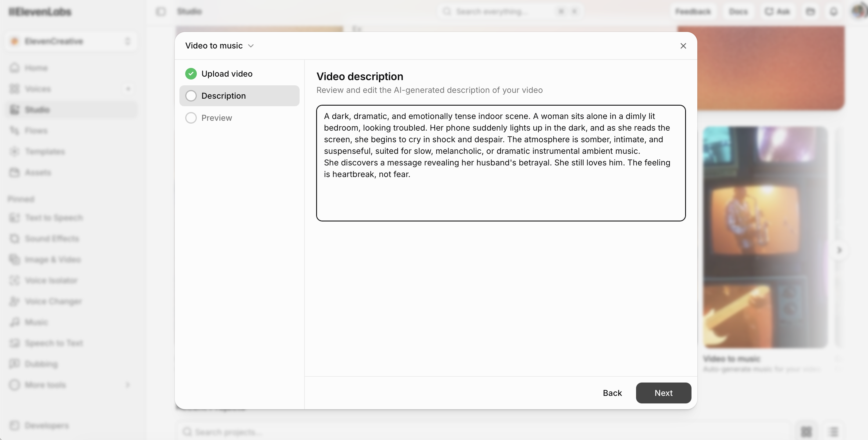The image size is (868, 440).
Task: Click the Next button
Action: (663, 393)
